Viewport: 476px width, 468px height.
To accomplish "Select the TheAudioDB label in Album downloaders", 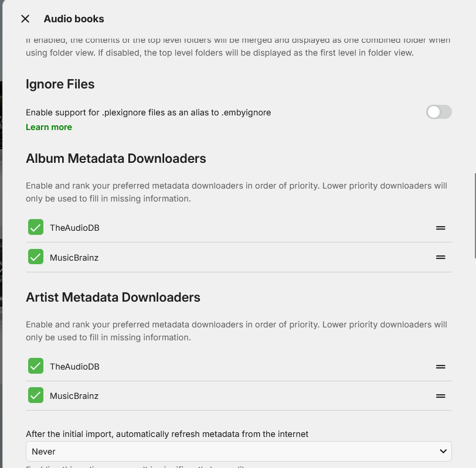I will tap(74, 228).
